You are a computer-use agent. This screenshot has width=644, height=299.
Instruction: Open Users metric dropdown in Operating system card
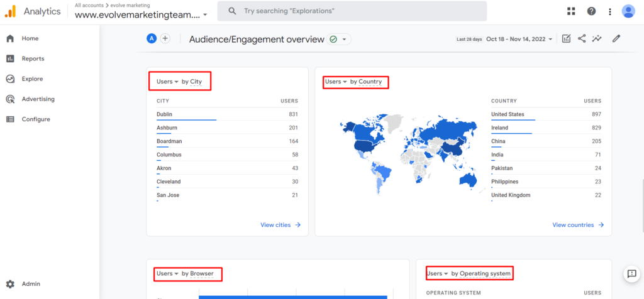[x=438, y=274]
